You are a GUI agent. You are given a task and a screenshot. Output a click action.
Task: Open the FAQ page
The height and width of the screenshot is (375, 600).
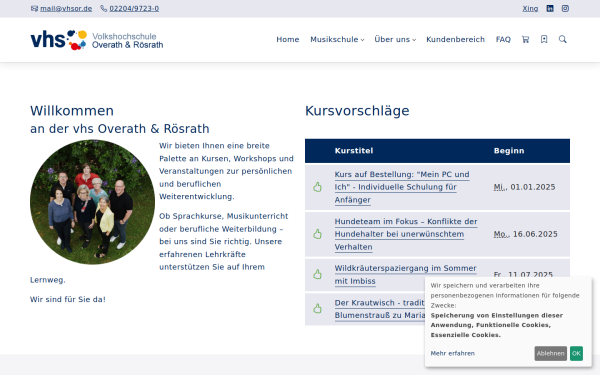(x=503, y=39)
